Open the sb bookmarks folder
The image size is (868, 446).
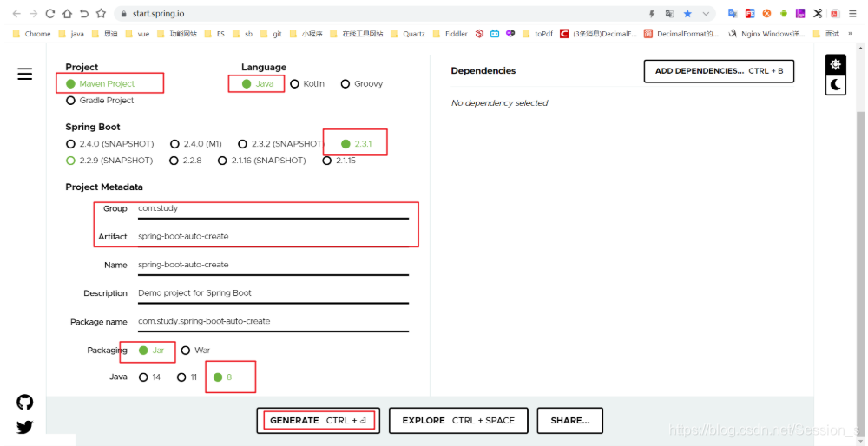click(x=242, y=34)
